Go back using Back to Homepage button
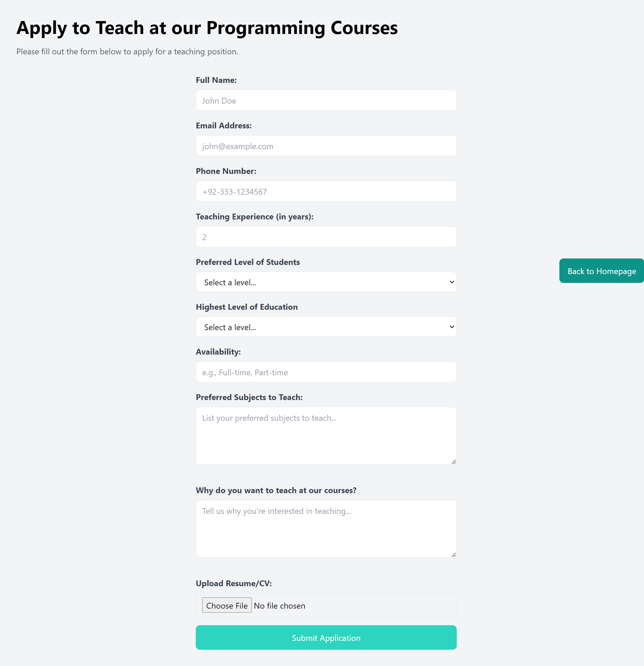The height and width of the screenshot is (666, 644). 602,271
